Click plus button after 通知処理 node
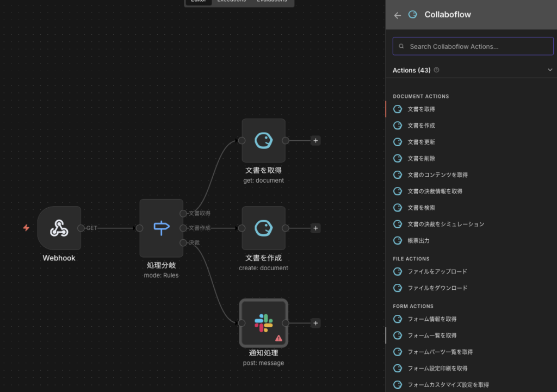 pos(315,323)
